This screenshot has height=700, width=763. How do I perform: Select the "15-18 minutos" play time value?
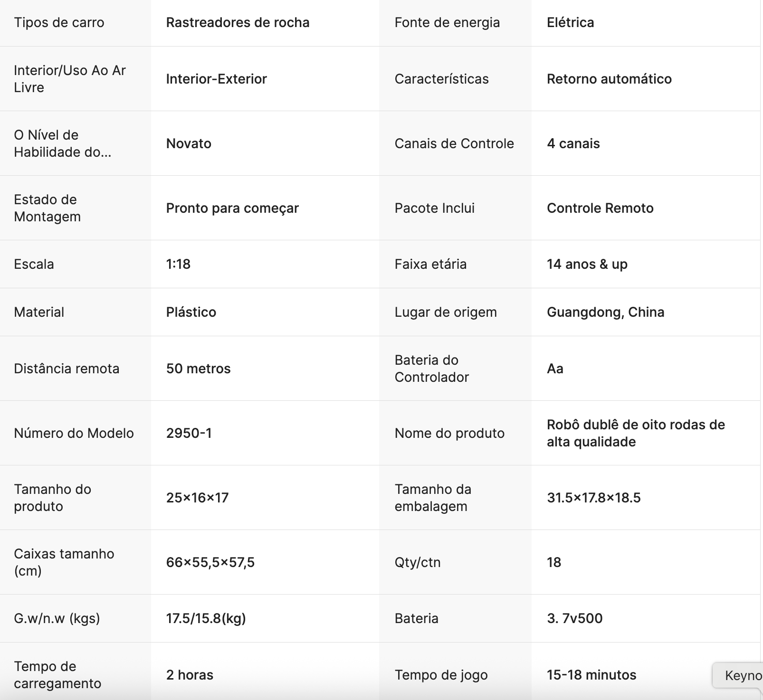(x=591, y=675)
